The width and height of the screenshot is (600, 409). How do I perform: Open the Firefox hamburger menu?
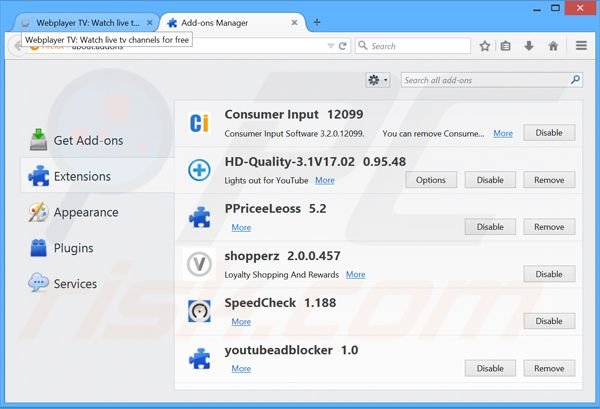point(581,46)
